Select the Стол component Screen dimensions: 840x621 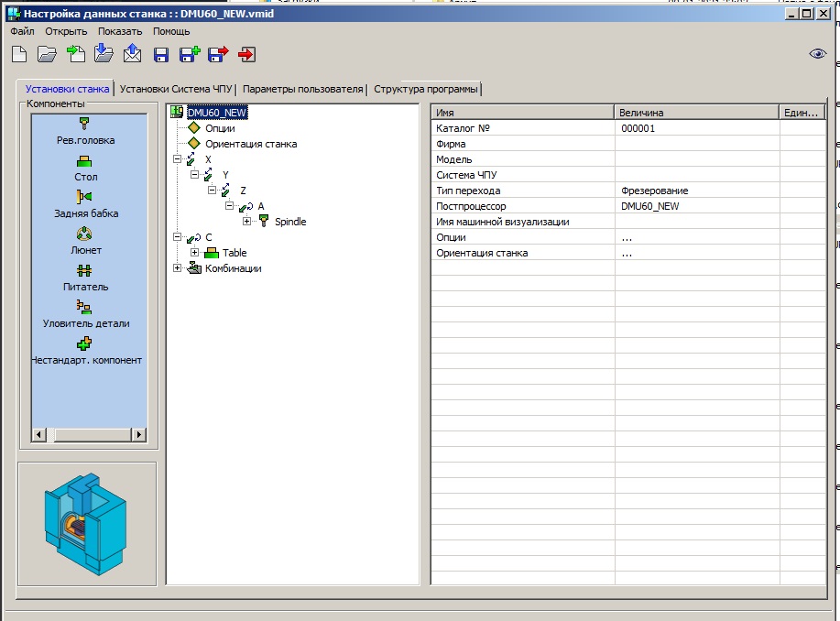[86, 169]
